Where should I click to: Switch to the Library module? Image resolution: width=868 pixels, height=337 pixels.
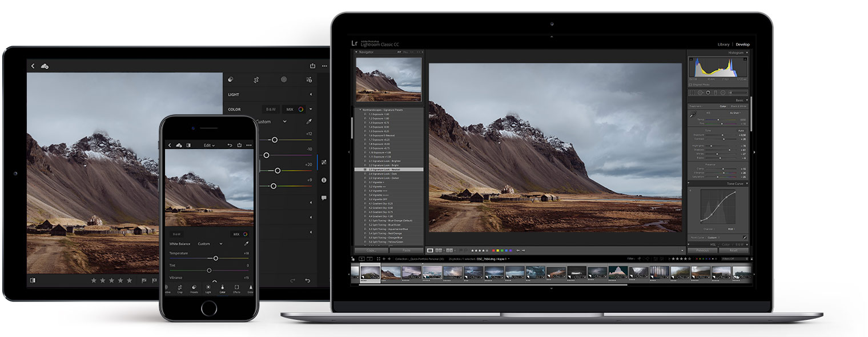tap(724, 43)
